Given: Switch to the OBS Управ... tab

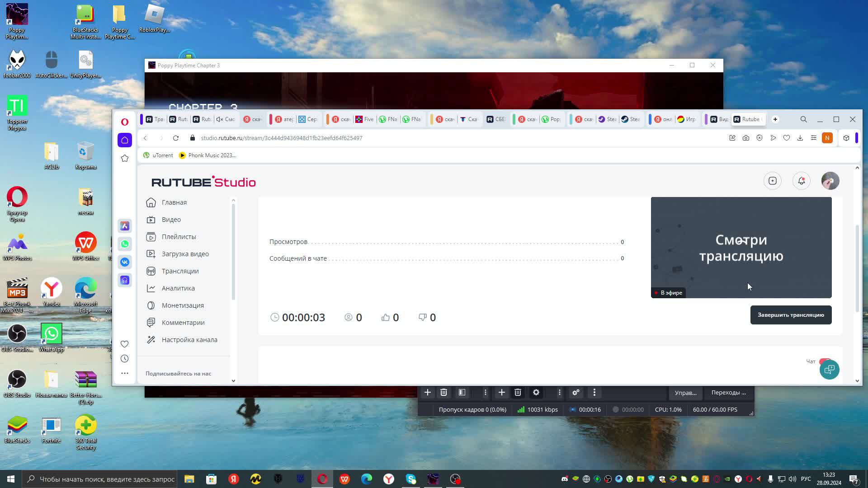Looking at the screenshot, I should pos(685,393).
